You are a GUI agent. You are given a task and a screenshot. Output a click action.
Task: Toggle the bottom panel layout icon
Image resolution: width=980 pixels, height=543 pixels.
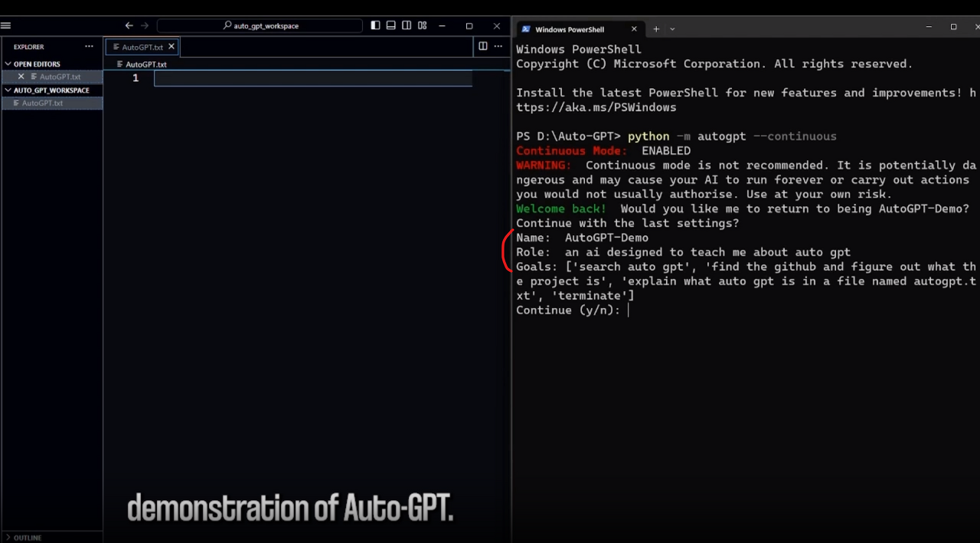390,25
